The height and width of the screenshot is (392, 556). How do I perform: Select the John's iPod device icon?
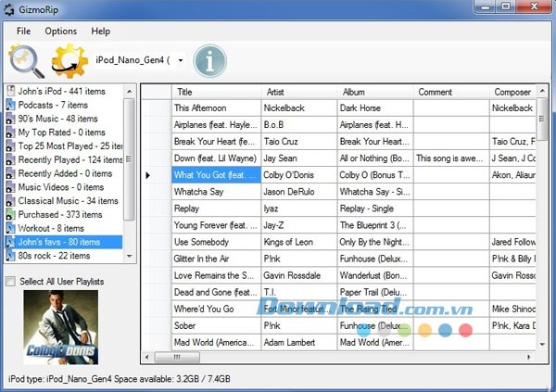[x=10, y=91]
